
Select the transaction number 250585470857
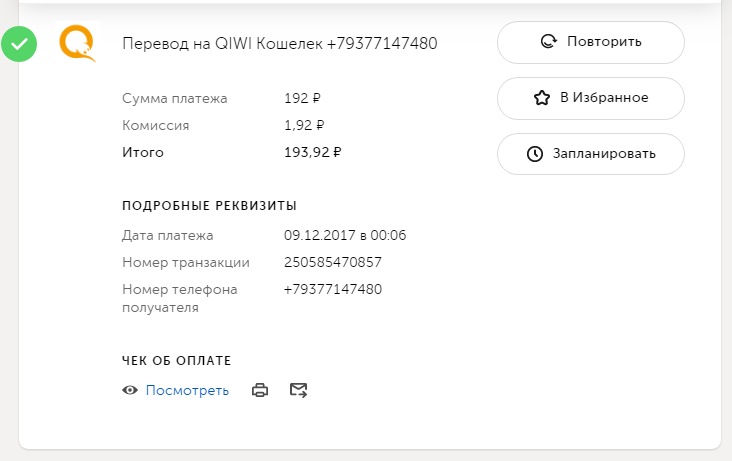pyautogui.click(x=333, y=263)
